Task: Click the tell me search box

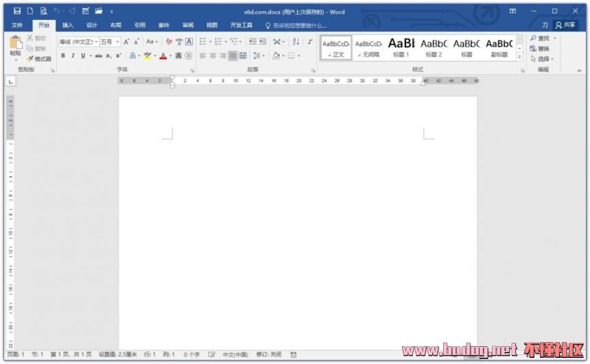Action: (x=296, y=25)
